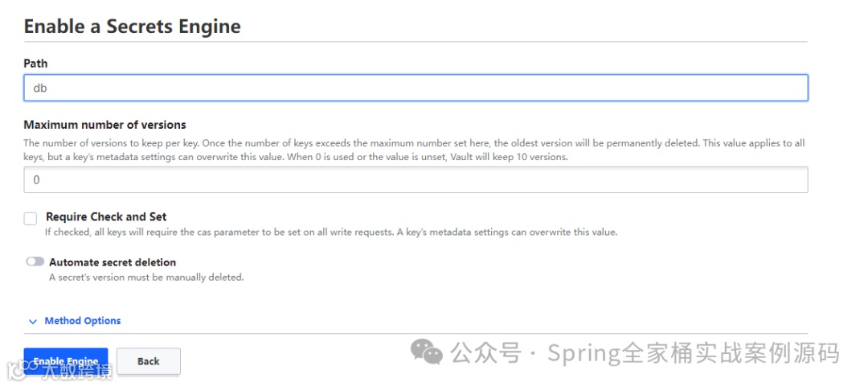Click the 公众号 watermark text
868x387 pixels.
486,353
